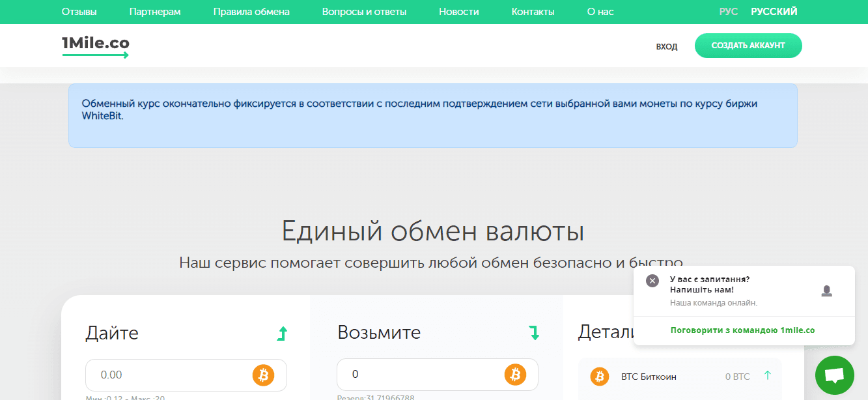Viewport: 868px width, 400px height.
Task: Navigate to Вопросы и ответы
Action: pyautogui.click(x=364, y=12)
